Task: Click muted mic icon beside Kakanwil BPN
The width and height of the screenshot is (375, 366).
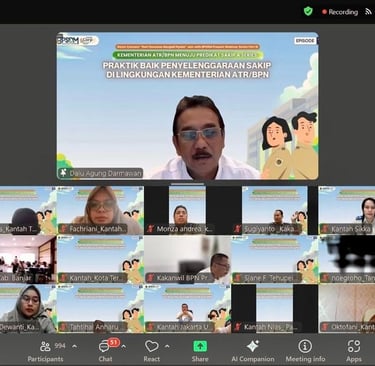Action: (150, 278)
